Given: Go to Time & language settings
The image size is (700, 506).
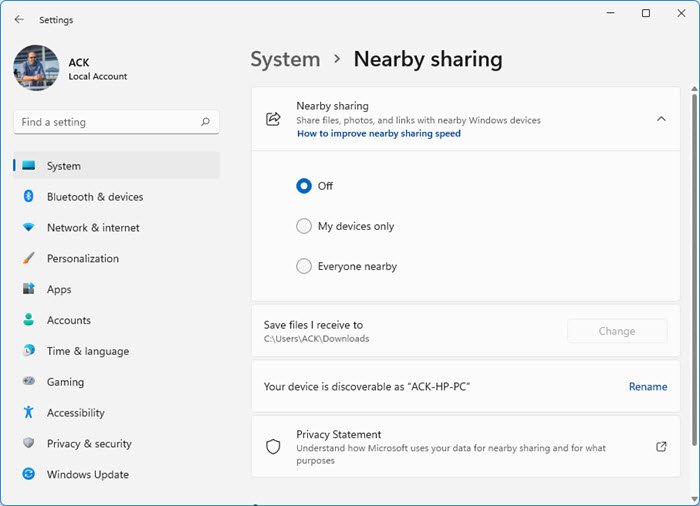Looking at the screenshot, I should click(x=87, y=352).
